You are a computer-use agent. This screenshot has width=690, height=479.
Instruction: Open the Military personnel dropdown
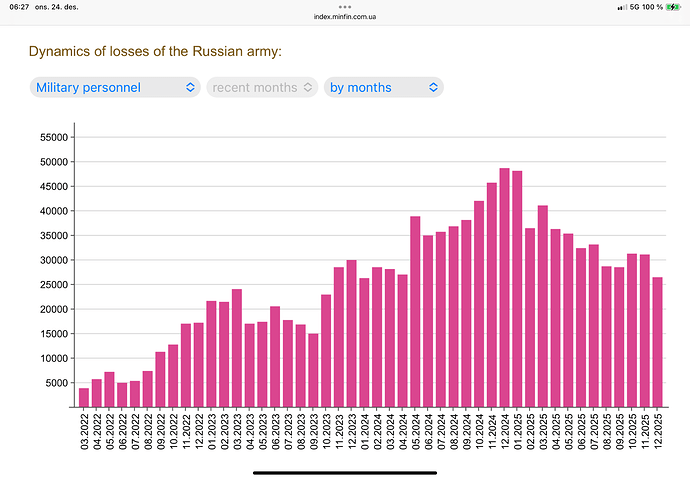[115, 87]
